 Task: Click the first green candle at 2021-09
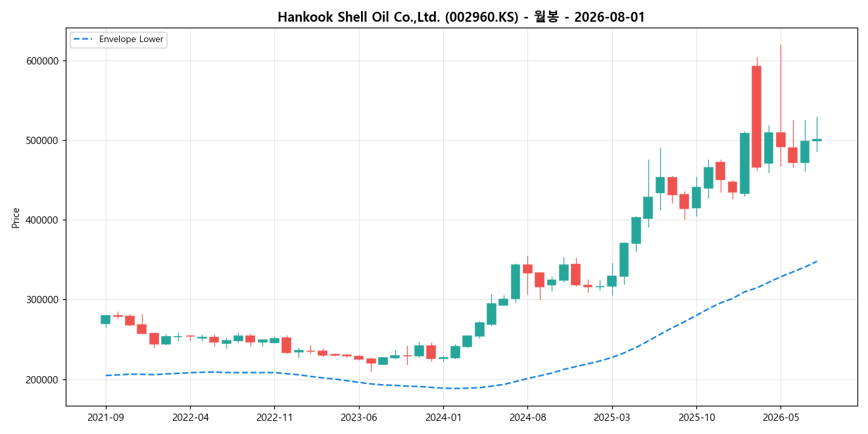click(106, 320)
